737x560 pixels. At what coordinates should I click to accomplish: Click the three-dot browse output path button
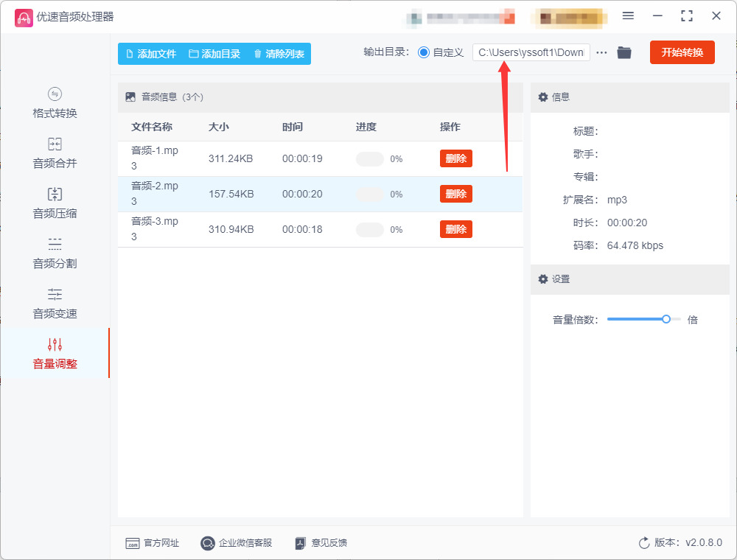[601, 52]
